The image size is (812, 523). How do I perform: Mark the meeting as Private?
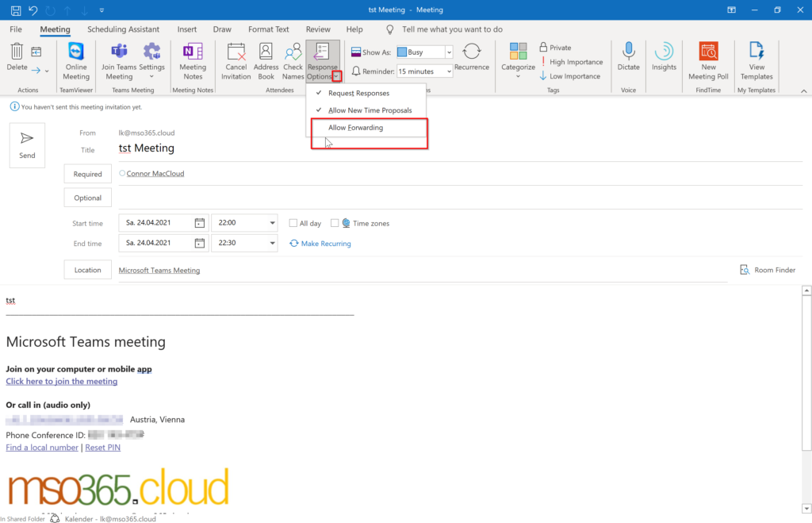(x=555, y=47)
